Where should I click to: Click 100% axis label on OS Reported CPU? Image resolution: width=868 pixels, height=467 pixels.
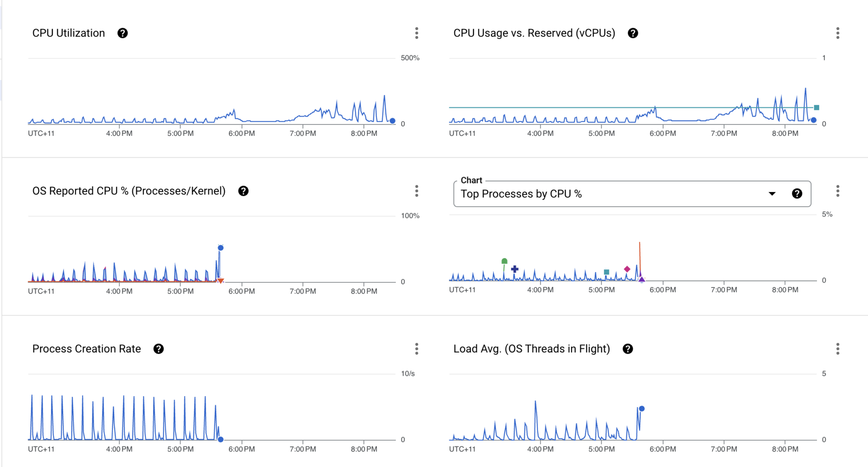pyautogui.click(x=410, y=216)
